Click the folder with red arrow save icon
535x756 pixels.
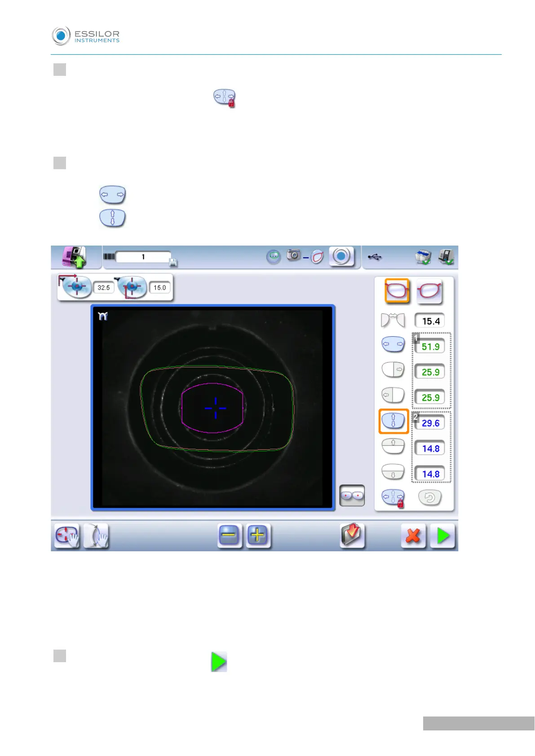352,535
